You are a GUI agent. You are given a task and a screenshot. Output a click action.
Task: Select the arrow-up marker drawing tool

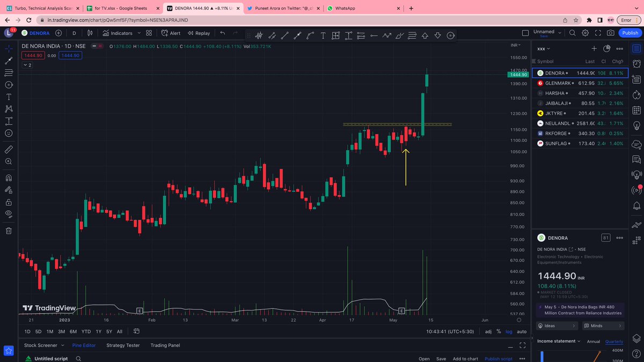(425, 35)
